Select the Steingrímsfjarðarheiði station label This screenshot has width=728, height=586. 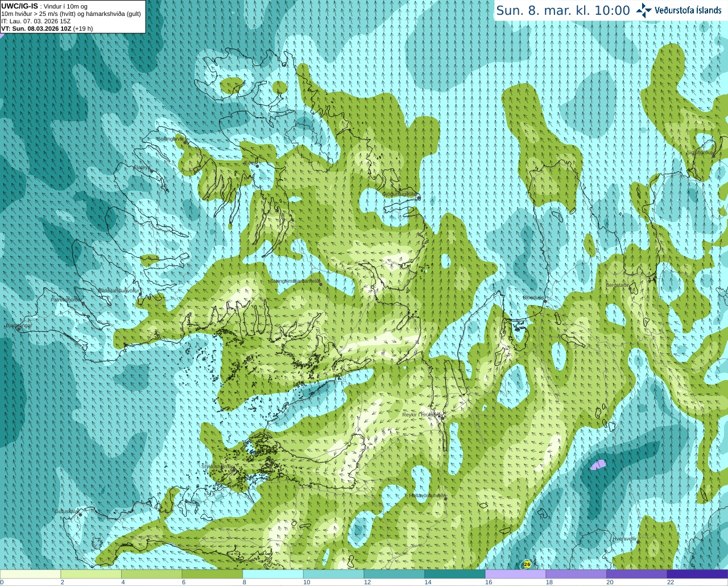click(x=295, y=280)
